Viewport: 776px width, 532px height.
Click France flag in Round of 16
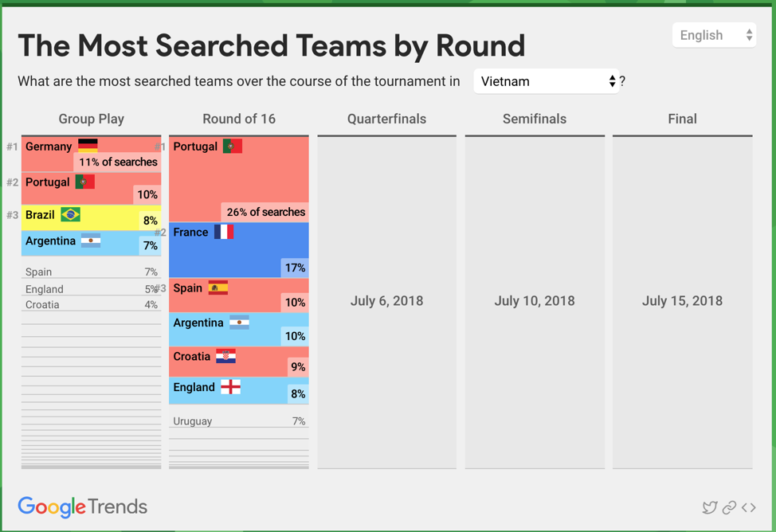coord(224,232)
